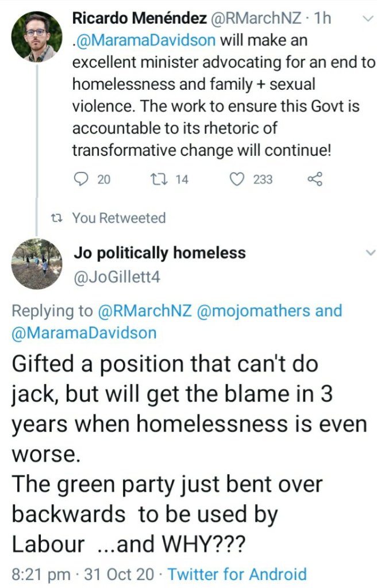
Task: Open Jo politically homeless's avatar
Action: coord(37,263)
